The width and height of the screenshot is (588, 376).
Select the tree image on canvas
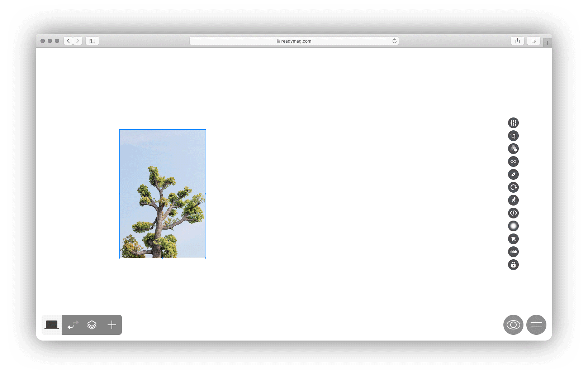coord(162,194)
